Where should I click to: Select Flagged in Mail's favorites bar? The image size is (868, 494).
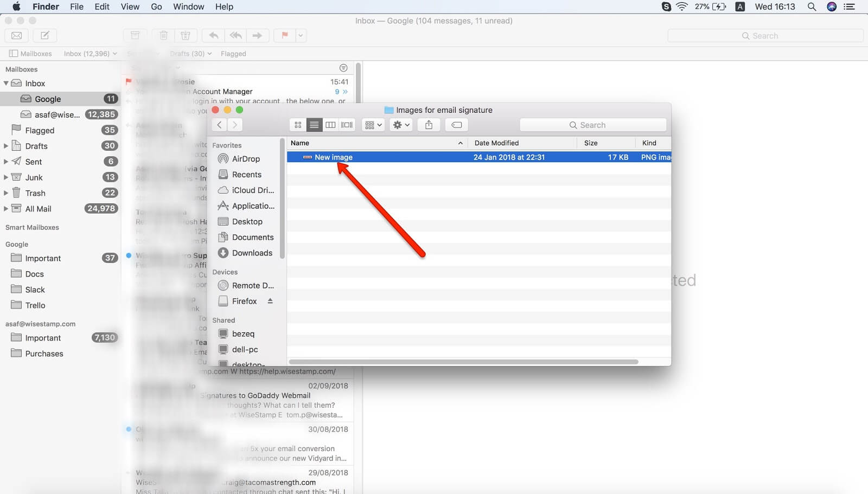pos(233,53)
